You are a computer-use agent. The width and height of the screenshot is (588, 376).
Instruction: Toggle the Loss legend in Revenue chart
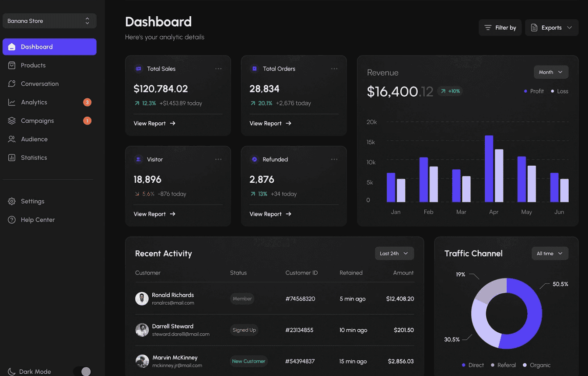[x=560, y=91]
